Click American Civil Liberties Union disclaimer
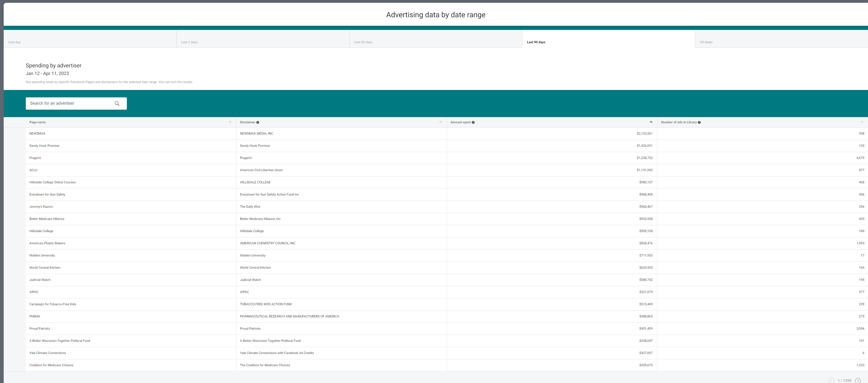The image size is (868, 383). pyautogui.click(x=261, y=170)
